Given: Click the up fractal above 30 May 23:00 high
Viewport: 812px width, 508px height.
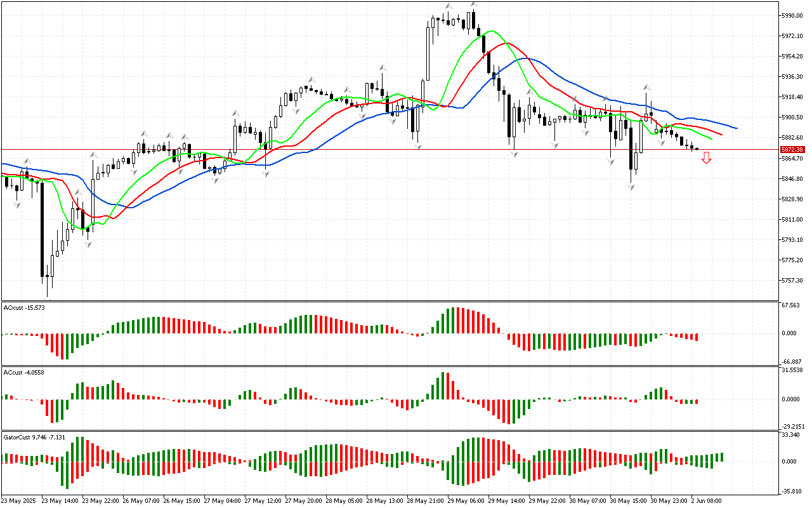Looking at the screenshot, I should [646, 88].
